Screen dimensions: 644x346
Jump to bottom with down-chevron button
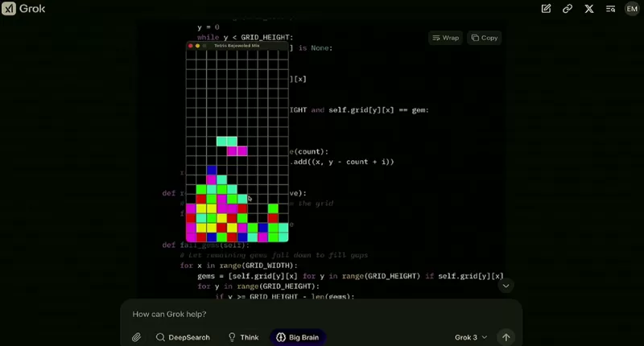[x=506, y=286]
